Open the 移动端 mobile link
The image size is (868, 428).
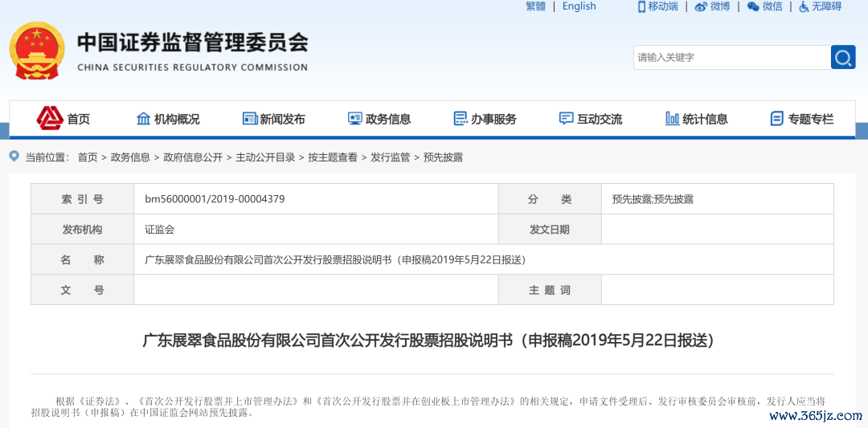pos(663,6)
